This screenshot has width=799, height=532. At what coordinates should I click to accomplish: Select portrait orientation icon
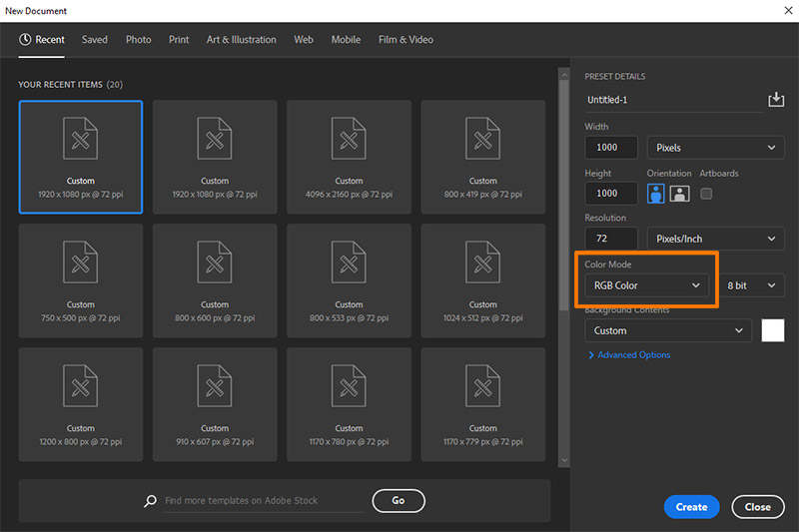pos(656,194)
